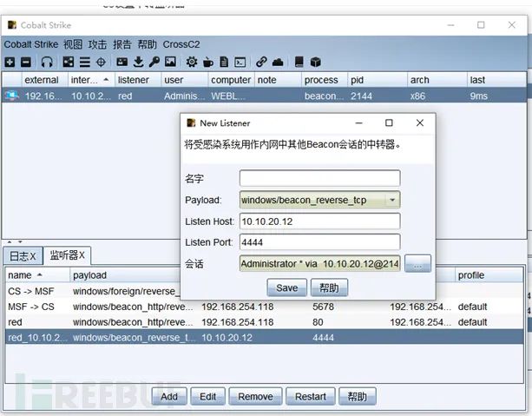This screenshot has width=532, height=416.
Task: Click the Remove listener button
Action: point(255,396)
